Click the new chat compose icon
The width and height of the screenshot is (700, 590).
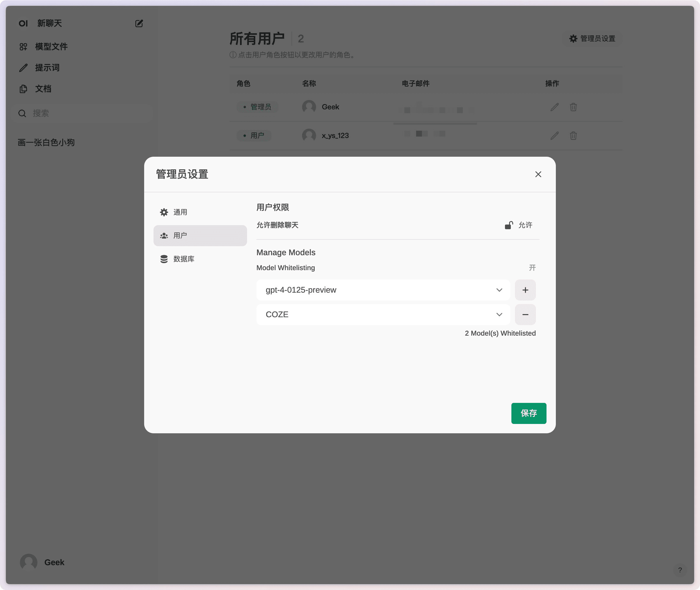(139, 23)
